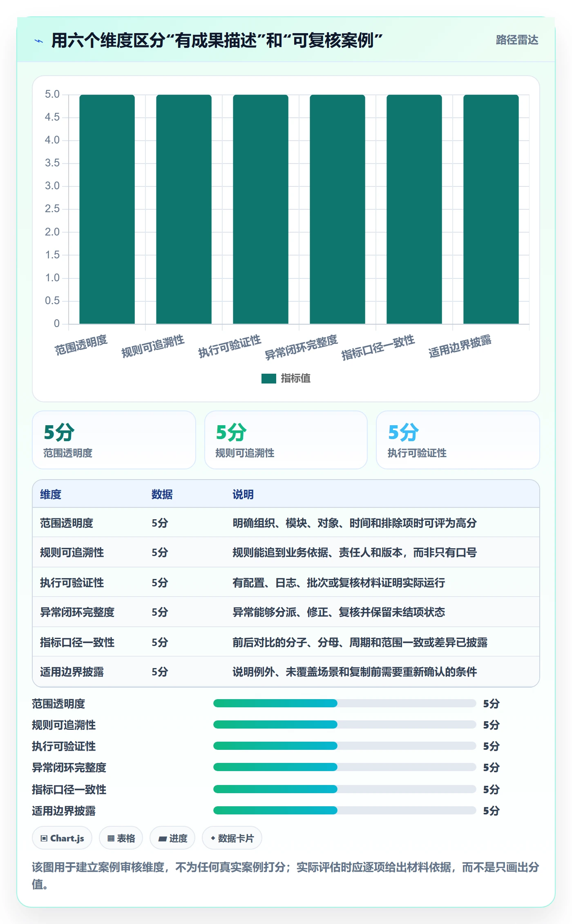
Task: Click the 范围透明度 bar in chart
Action: click(x=107, y=209)
